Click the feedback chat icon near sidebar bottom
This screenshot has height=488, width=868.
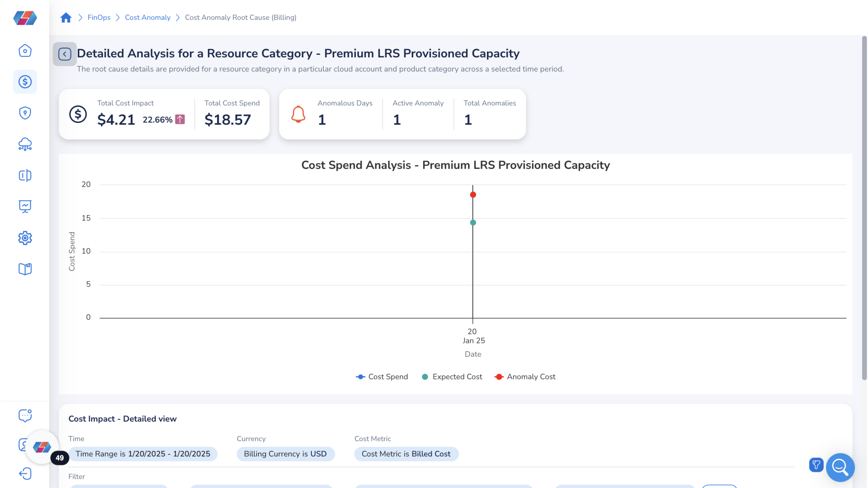[25, 415]
